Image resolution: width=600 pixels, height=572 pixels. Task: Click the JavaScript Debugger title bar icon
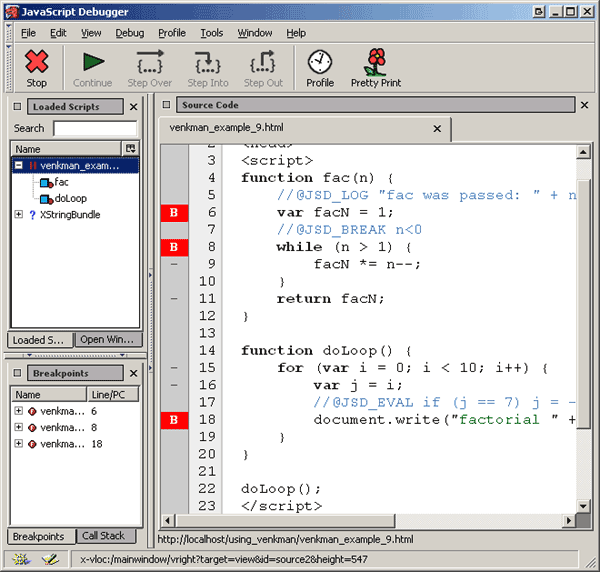[12, 12]
